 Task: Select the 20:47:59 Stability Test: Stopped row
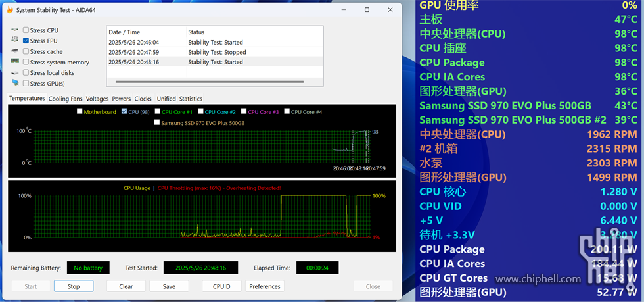215,52
